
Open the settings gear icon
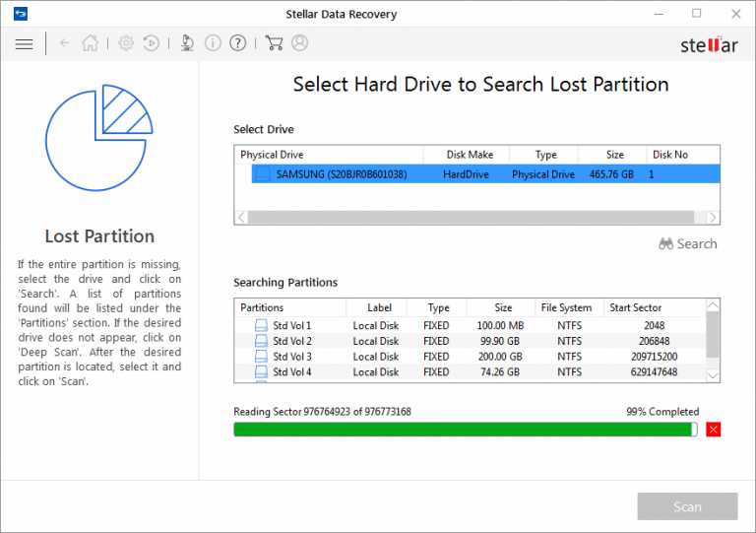(x=126, y=43)
